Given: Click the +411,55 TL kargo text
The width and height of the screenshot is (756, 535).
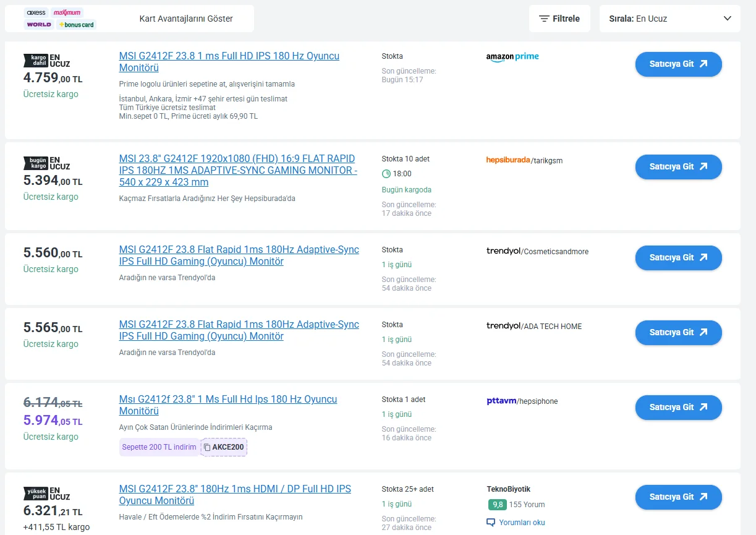Looking at the screenshot, I should pos(56,528).
